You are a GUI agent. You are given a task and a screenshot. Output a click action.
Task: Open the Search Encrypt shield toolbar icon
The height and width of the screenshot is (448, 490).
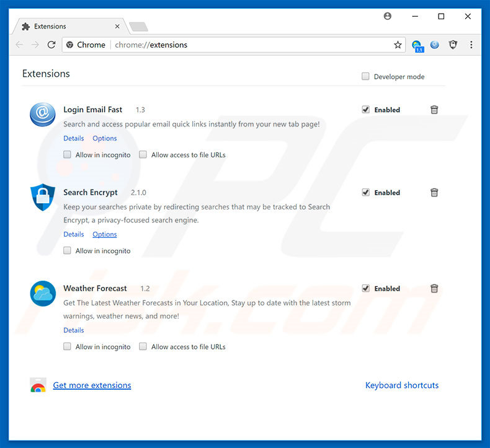453,45
